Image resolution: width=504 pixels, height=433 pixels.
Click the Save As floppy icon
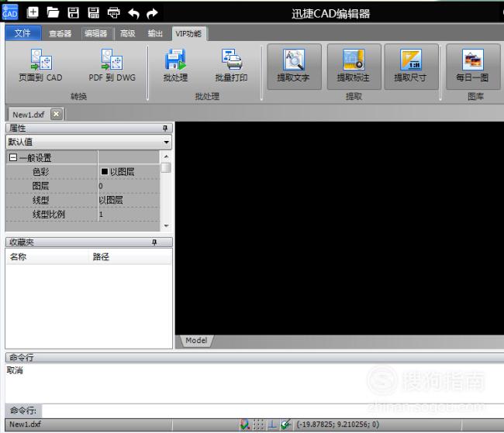pos(94,13)
